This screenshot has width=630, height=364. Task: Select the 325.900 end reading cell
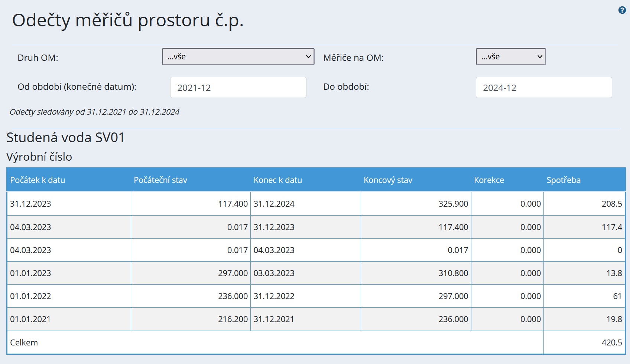[x=453, y=204]
